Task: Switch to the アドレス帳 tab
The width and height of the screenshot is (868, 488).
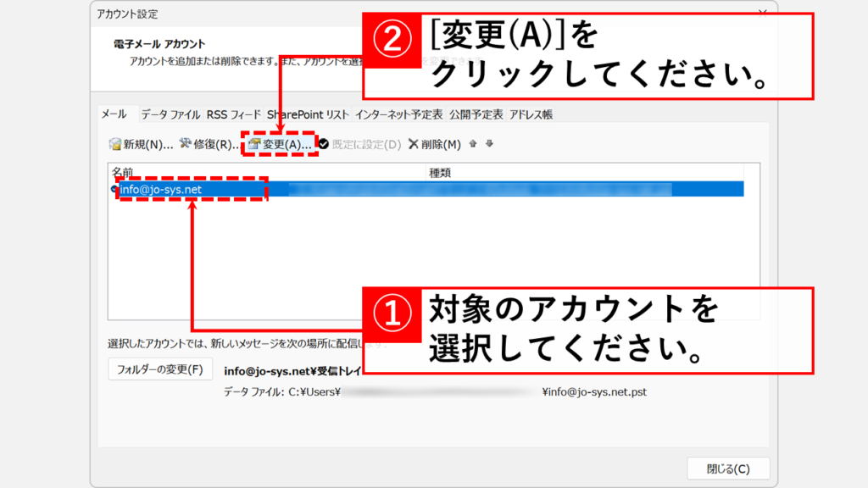Action: 531,114
